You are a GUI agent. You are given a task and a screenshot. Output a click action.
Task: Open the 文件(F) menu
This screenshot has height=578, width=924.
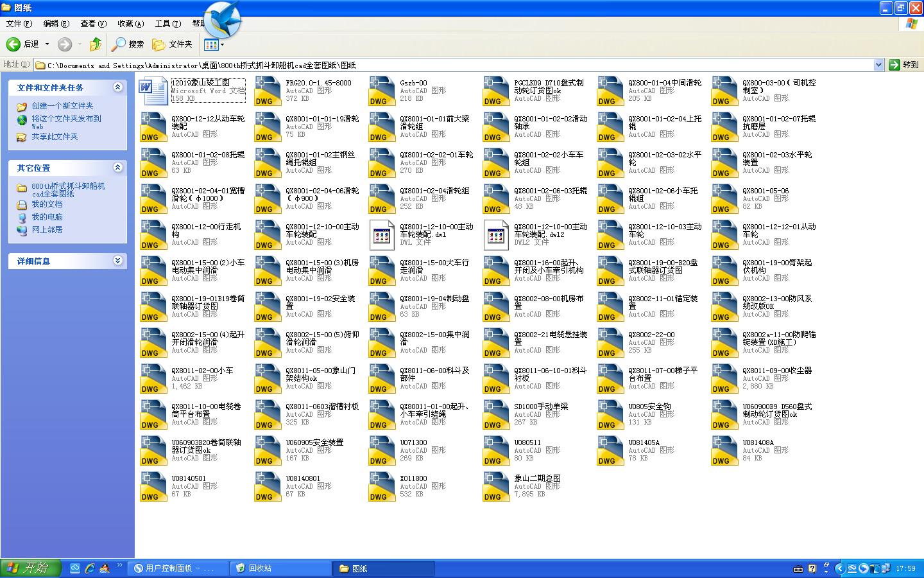19,24
